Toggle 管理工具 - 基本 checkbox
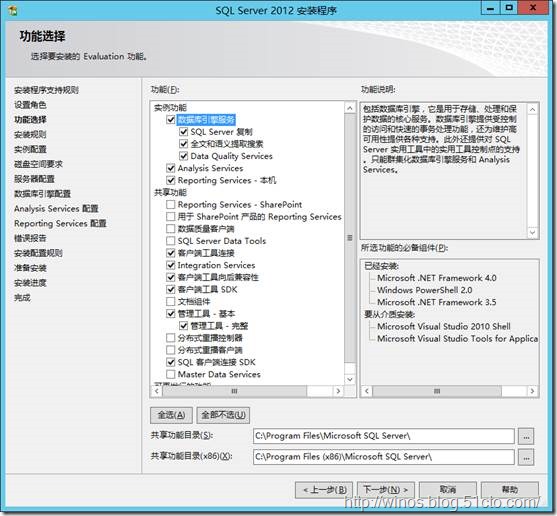 pyautogui.click(x=171, y=314)
